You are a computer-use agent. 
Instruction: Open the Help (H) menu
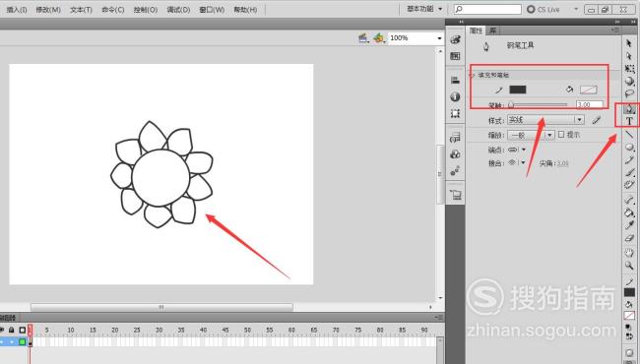(x=245, y=10)
